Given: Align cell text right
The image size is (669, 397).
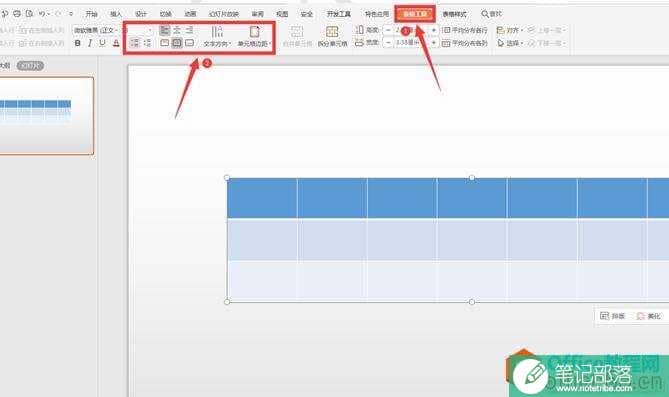Looking at the screenshot, I should [x=189, y=30].
